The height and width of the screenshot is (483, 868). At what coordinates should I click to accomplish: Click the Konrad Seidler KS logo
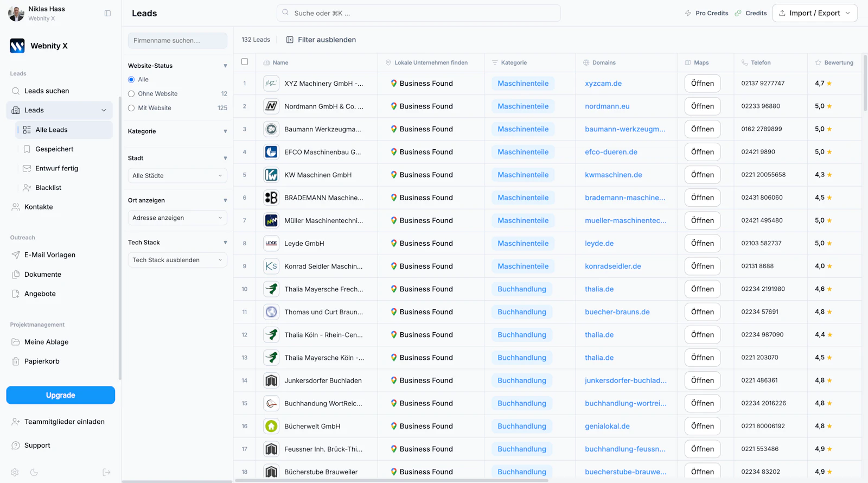(x=271, y=266)
